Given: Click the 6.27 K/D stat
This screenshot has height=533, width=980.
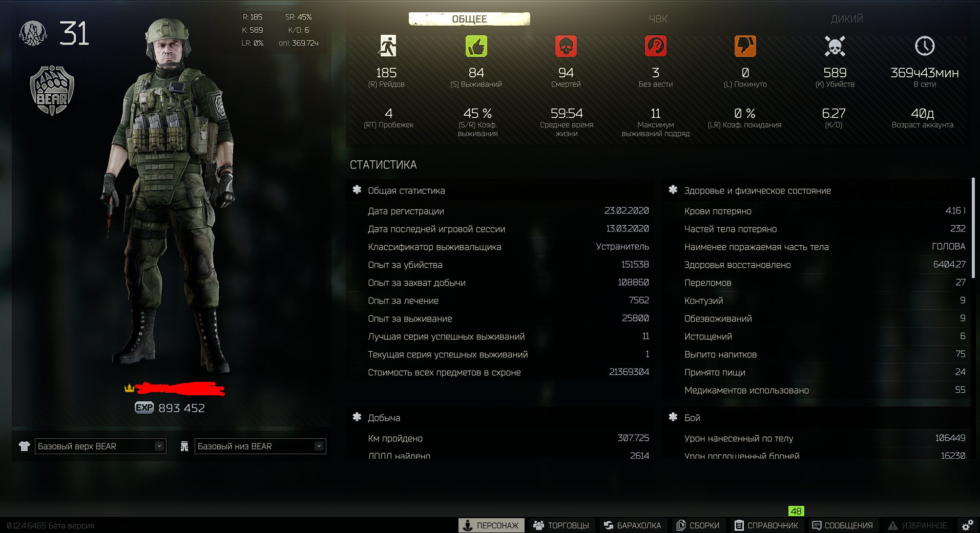Looking at the screenshot, I should point(833,118).
